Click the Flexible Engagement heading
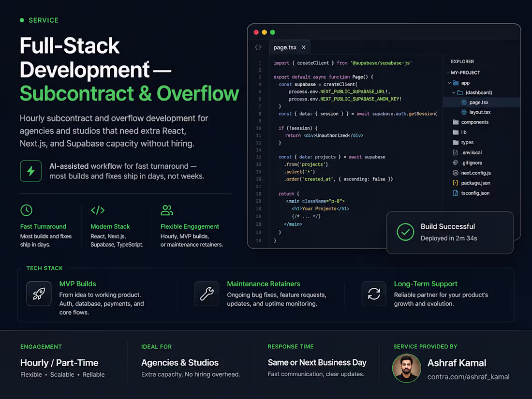 click(x=190, y=227)
